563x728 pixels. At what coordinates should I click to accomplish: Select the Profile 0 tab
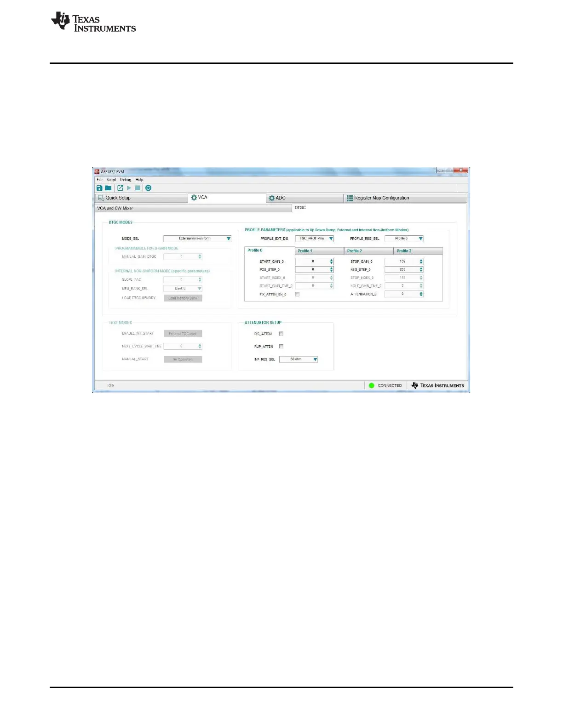pyautogui.click(x=269, y=250)
